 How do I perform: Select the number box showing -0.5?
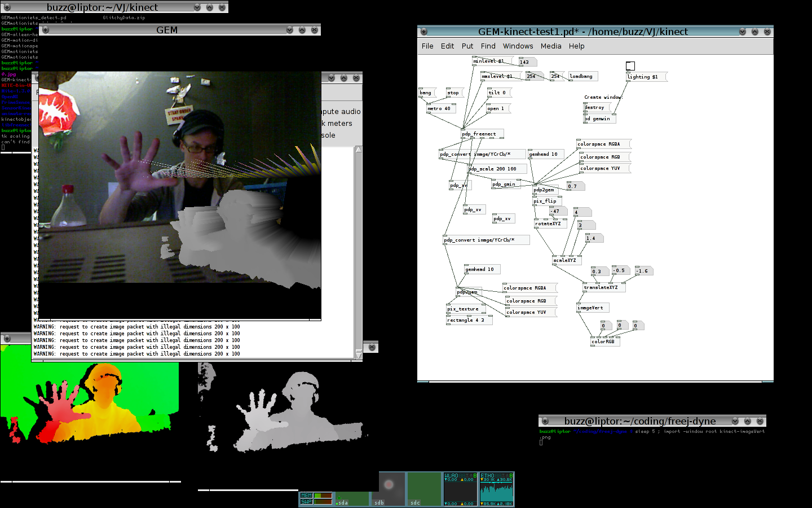[x=621, y=270]
